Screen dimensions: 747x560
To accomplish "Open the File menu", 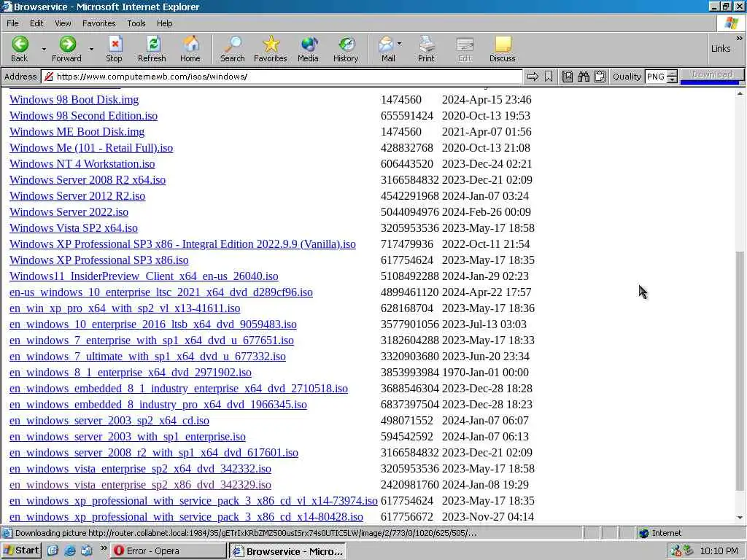I will [x=13, y=23].
